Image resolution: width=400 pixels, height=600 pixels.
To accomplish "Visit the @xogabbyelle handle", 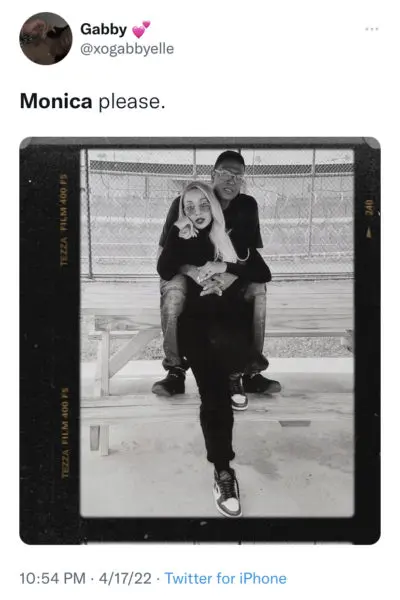I will (x=127, y=49).
